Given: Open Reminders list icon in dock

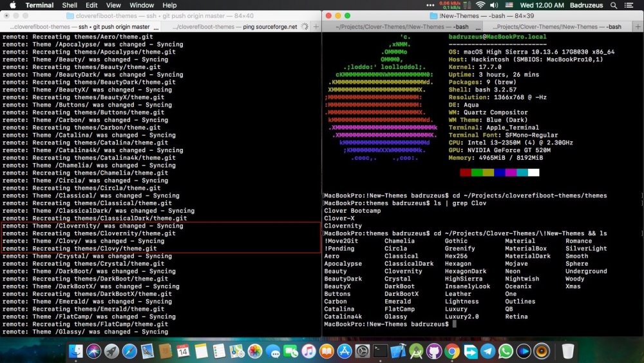Looking at the screenshot, I should (219, 351).
